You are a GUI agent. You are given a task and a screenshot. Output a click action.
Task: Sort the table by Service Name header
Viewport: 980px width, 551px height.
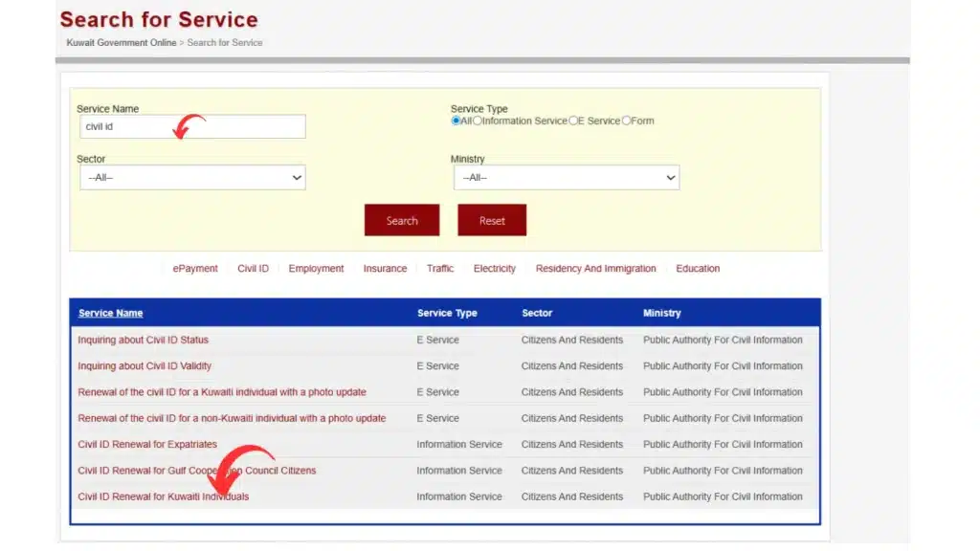[110, 313]
